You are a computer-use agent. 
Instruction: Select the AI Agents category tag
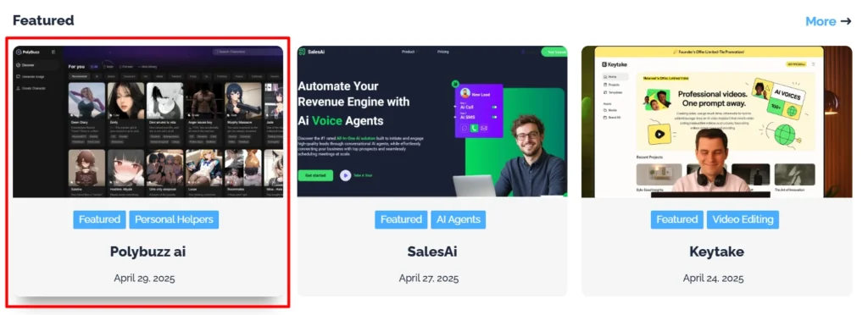459,219
